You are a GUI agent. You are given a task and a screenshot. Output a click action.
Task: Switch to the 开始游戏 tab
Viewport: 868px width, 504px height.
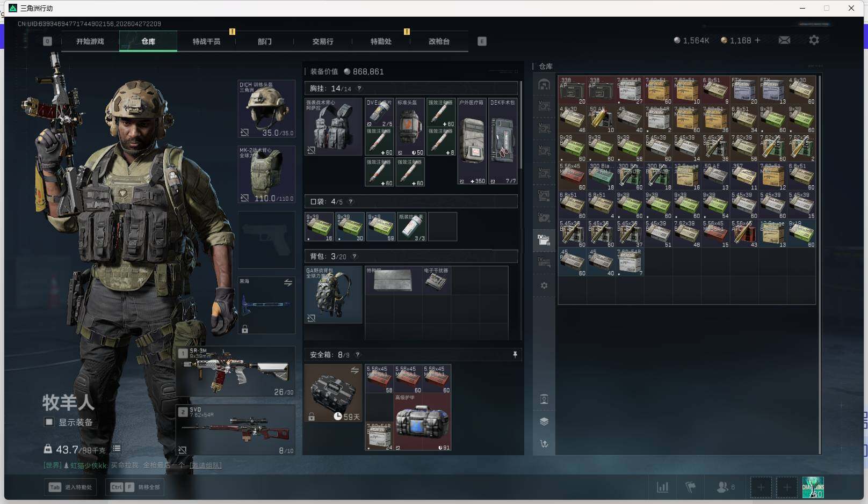(x=90, y=41)
